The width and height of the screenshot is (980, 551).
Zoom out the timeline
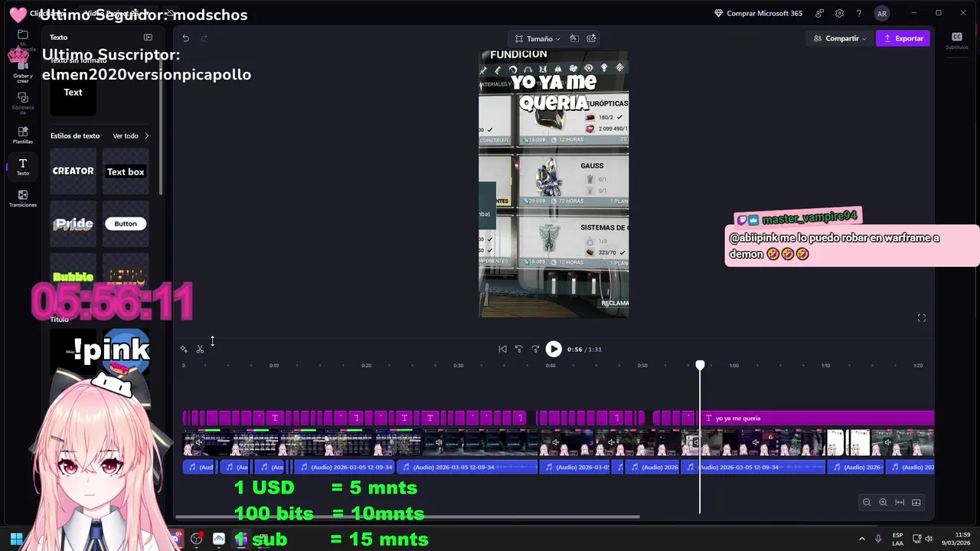[x=867, y=502]
